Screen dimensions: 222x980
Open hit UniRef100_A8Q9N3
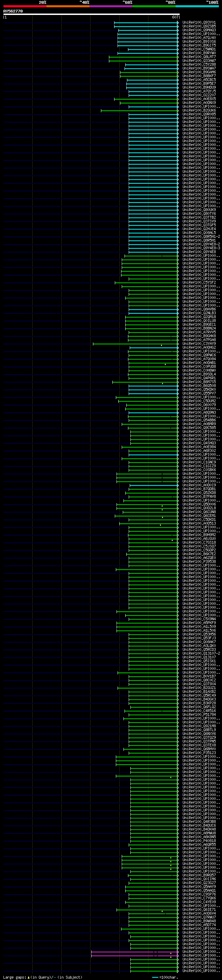coord(199,412)
